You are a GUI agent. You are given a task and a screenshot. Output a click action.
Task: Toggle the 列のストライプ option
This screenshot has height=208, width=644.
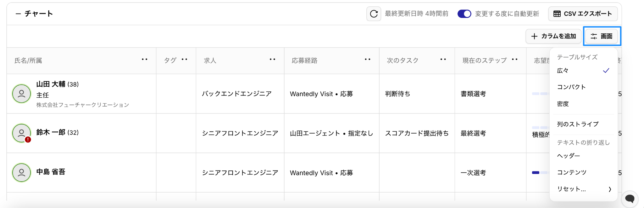tap(578, 124)
